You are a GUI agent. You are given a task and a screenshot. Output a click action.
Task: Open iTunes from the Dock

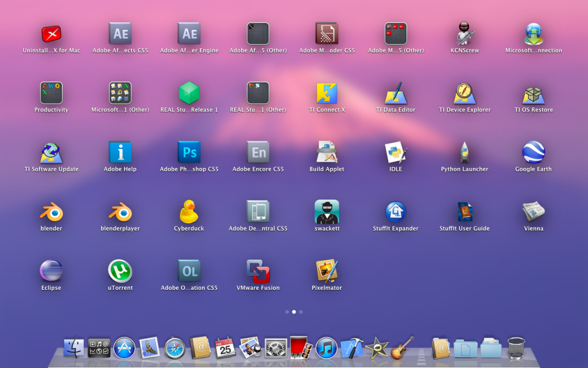(326, 348)
